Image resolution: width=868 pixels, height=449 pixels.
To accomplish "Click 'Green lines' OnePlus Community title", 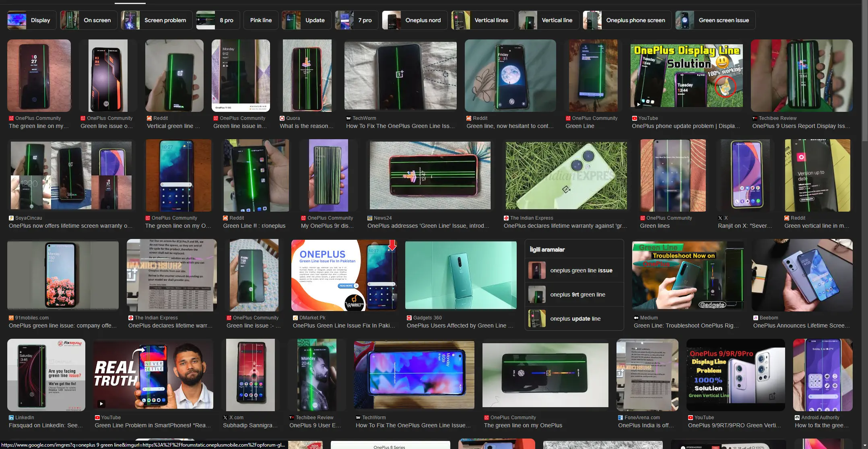I will pos(655,226).
